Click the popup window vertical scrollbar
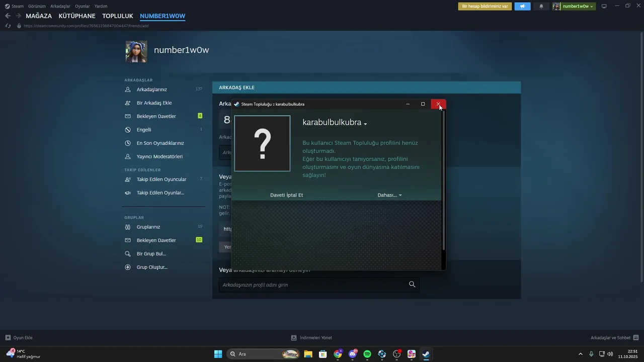This screenshot has height=362, width=644. pyautogui.click(x=443, y=180)
